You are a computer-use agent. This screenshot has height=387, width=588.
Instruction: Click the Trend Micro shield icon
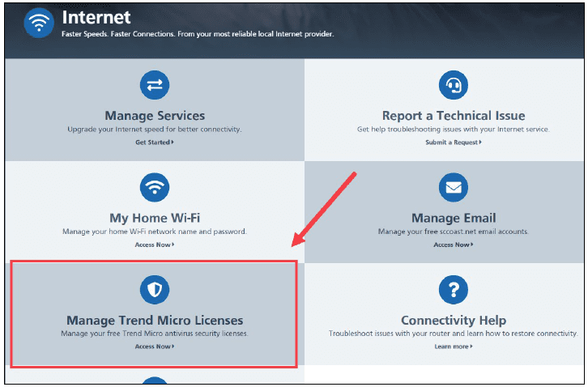(155, 290)
